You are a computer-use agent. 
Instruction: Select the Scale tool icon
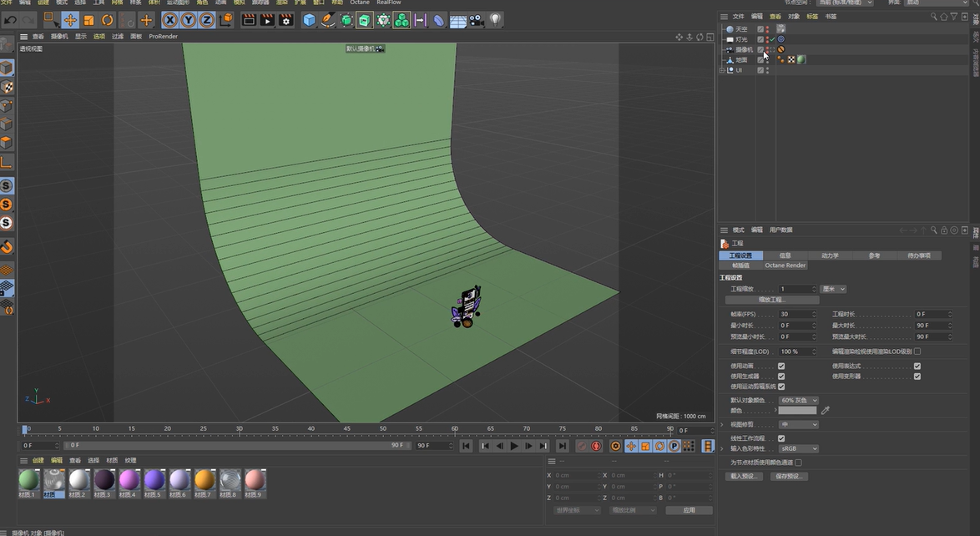coord(88,20)
